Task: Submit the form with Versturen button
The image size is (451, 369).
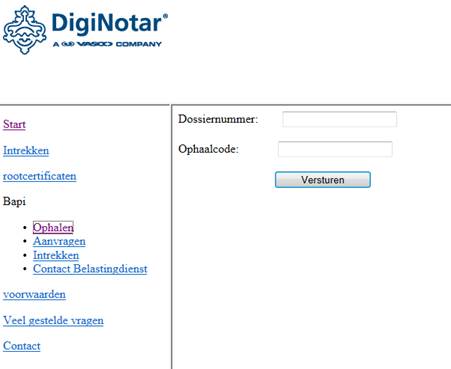Action: pyautogui.click(x=323, y=180)
